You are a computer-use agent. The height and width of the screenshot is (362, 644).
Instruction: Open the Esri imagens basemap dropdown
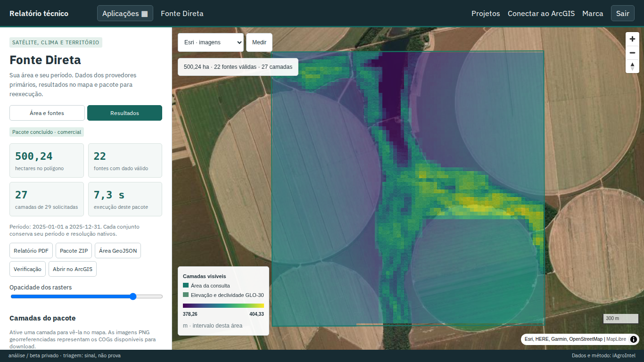click(x=211, y=42)
